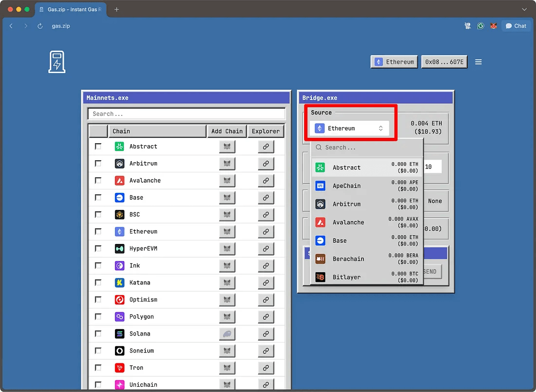Select Abstract in source dropdown list
This screenshot has width=536, height=392.
367,168
